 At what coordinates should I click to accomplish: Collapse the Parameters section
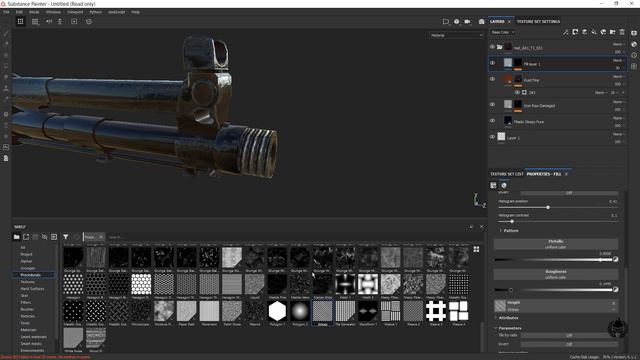point(507,328)
